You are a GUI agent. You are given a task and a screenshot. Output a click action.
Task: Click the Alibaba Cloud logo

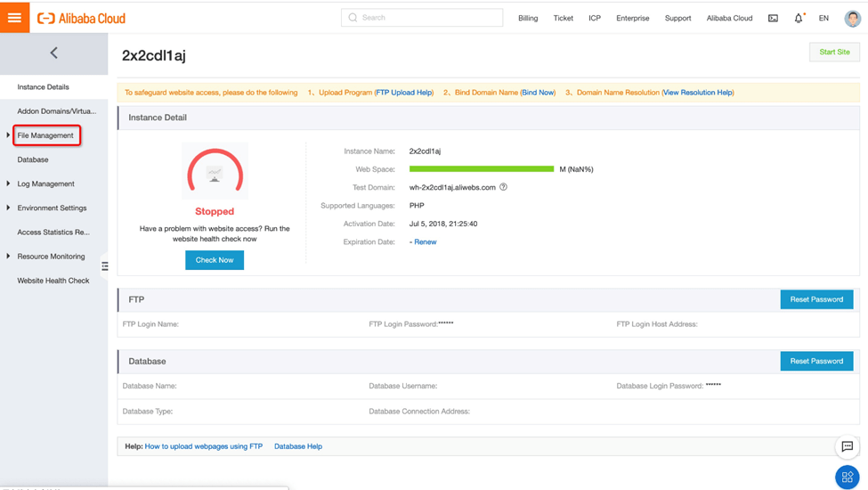click(81, 18)
